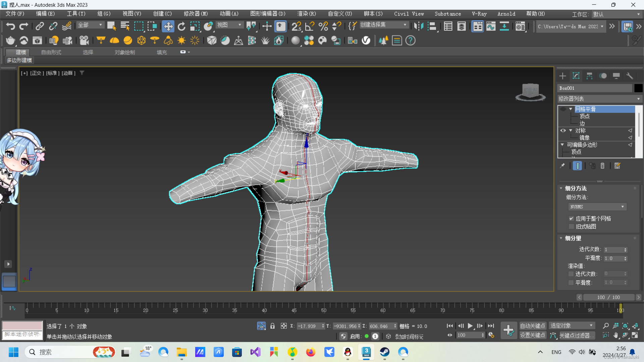
Task: Open the NURMS subdivision method dropdown
Action: (597, 207)
